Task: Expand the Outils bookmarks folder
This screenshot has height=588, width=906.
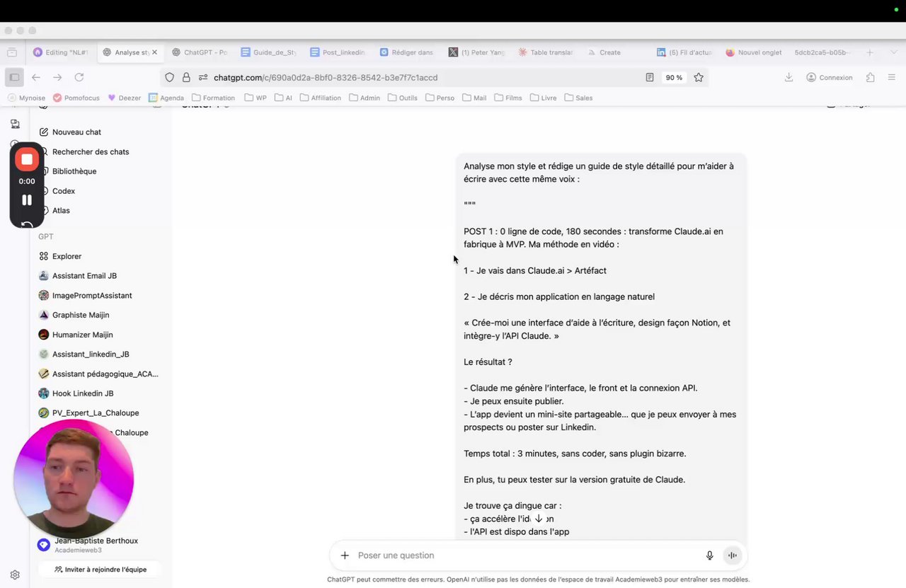Action: 403,98
